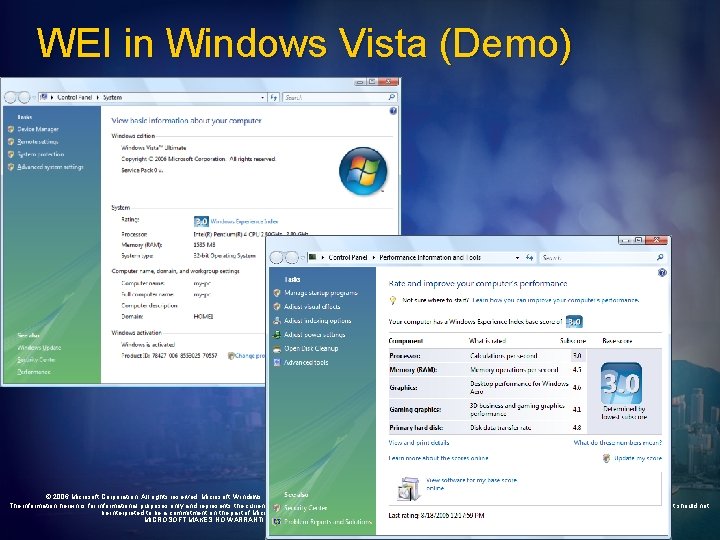Click the Remote settings shield icon
720x540 pixels.
click(x=11, y=141)
